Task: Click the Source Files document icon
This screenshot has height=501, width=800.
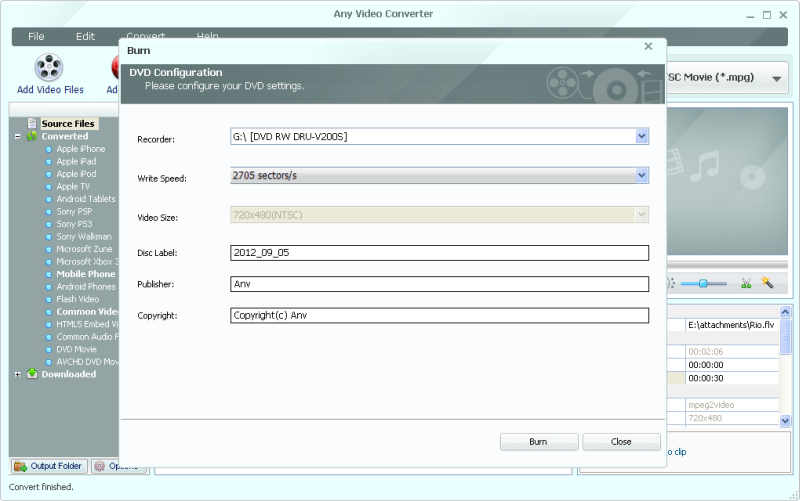Action: pos(32,123)
